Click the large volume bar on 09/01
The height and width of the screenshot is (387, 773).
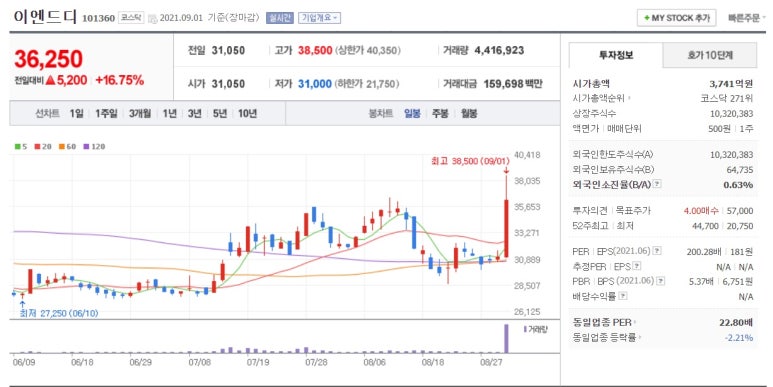click(x=506, y=338)
